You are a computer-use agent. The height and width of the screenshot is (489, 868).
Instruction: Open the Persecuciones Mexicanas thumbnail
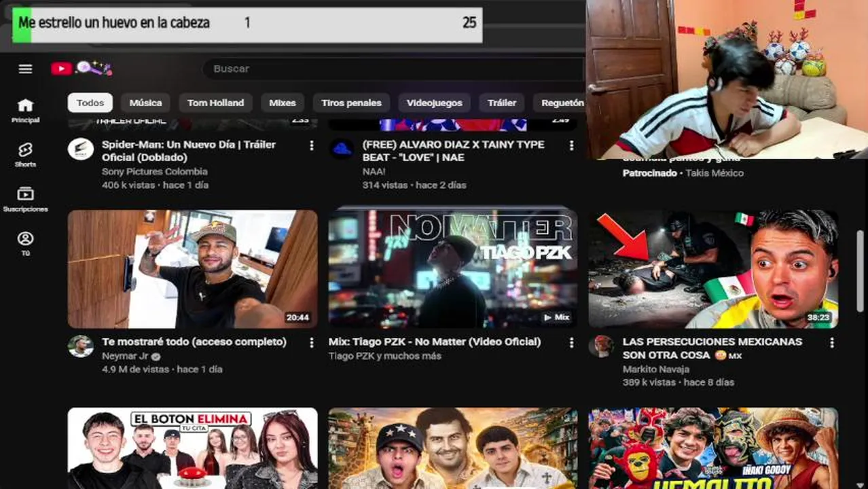tap(713, 269)
